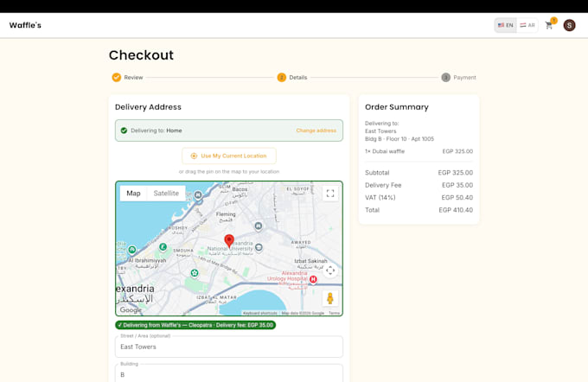Click the Street / Area field
Image resolution: width=588 pixels, height=382 pixels.
[x=229, y=347]
